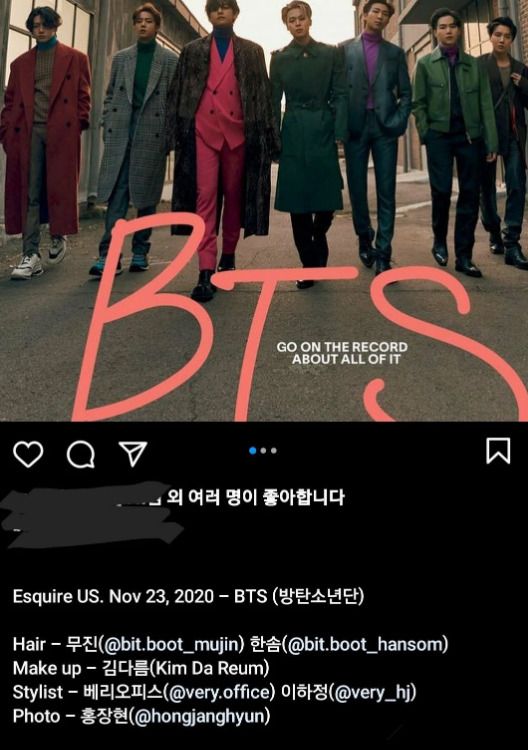Open photographer @hongjanghyun profile link

coord(199,716)
